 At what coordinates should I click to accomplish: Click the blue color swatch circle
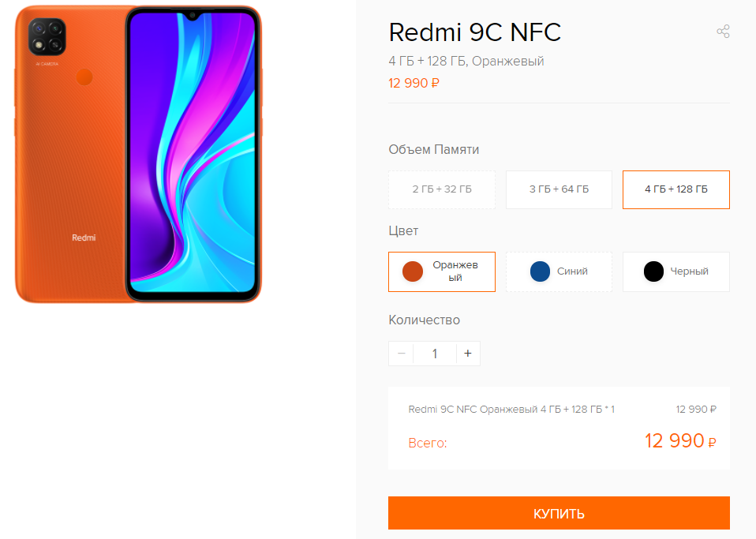pos(541,271)
